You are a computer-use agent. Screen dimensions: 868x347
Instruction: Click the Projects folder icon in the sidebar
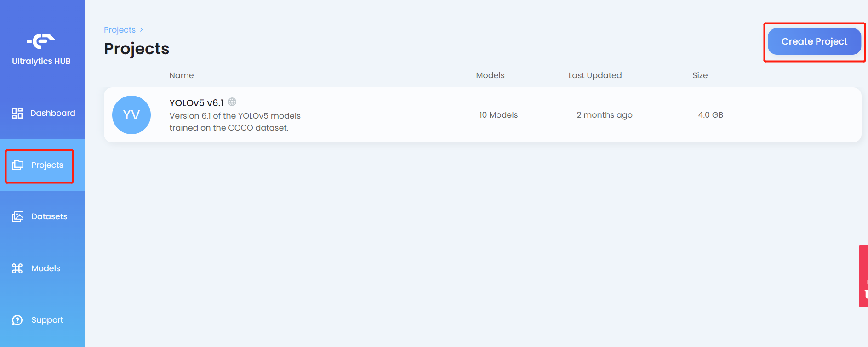point(17,165)
